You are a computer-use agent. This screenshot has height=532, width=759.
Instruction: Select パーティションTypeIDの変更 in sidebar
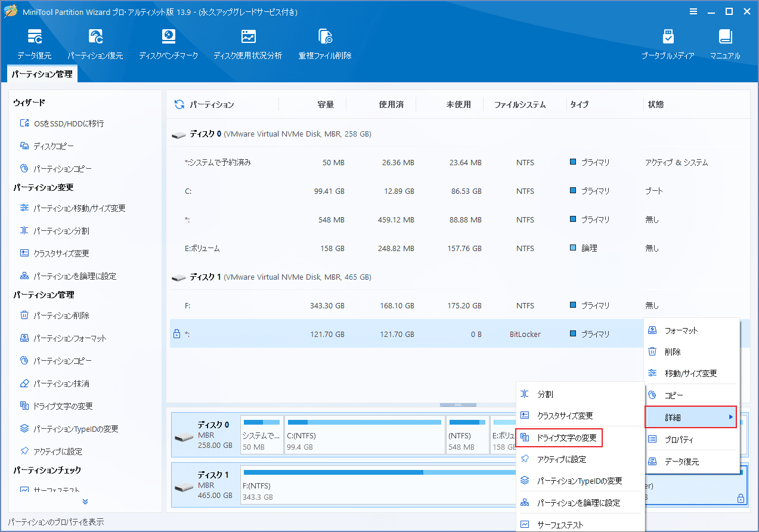pos(69,429)
